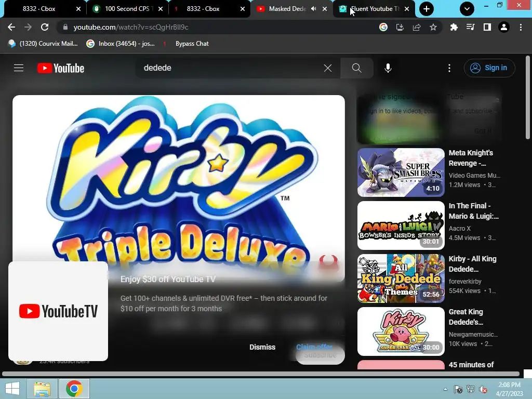The width and height of the screenshot is (532, 399).
Task: Start voice search with the microphone
Action: [x=388, y=68]
